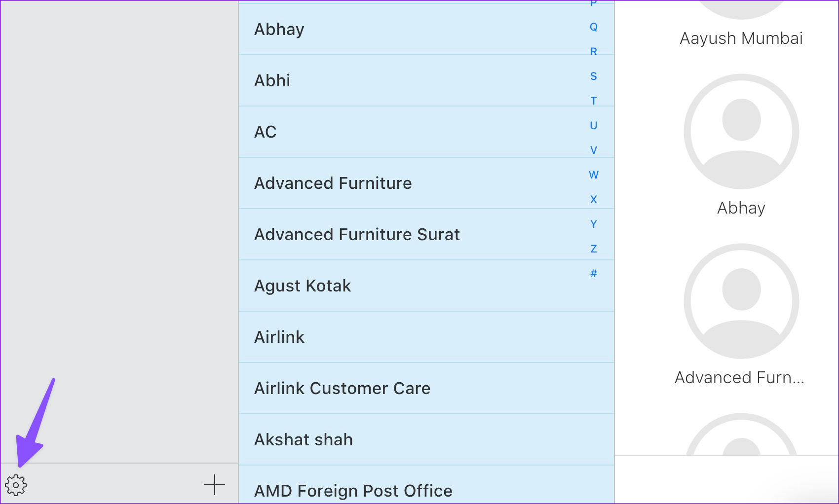Jump to letter W in index
The image size is (839, 504).
pyautogui.click(x=594, y=175)
